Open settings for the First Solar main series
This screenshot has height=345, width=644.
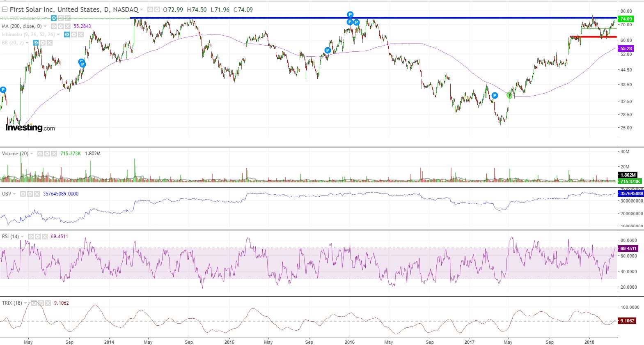tap(158, 9)
